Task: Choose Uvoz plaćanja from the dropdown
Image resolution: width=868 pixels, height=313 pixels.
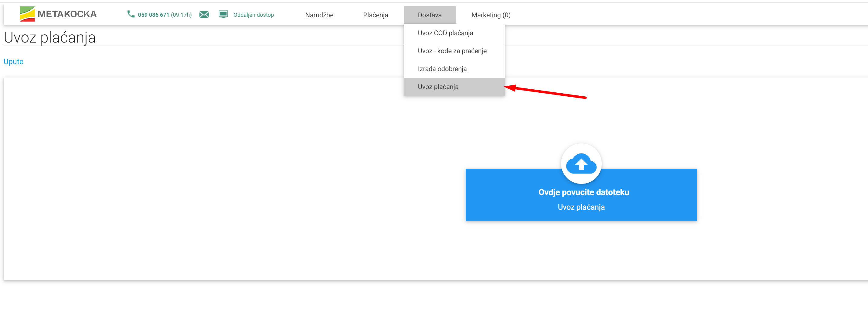Action: click(x=454, y=87)
